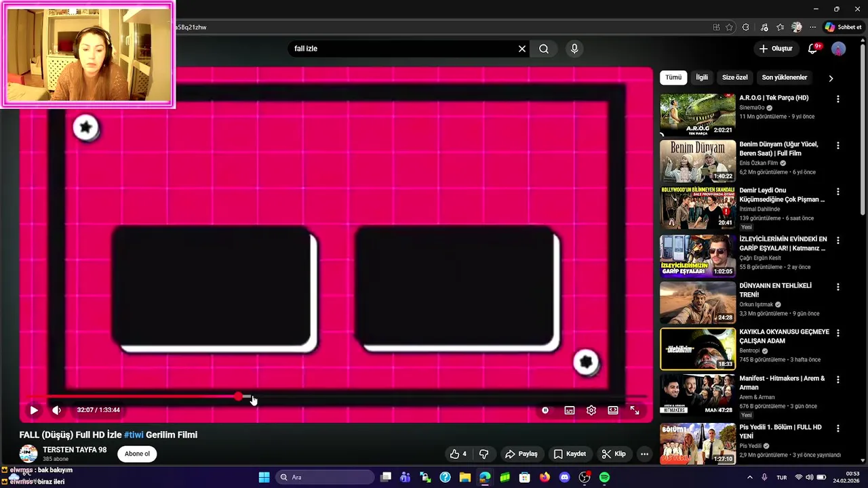Share the video via Paylaş
The image size is (868, 488).
[521, 454]
